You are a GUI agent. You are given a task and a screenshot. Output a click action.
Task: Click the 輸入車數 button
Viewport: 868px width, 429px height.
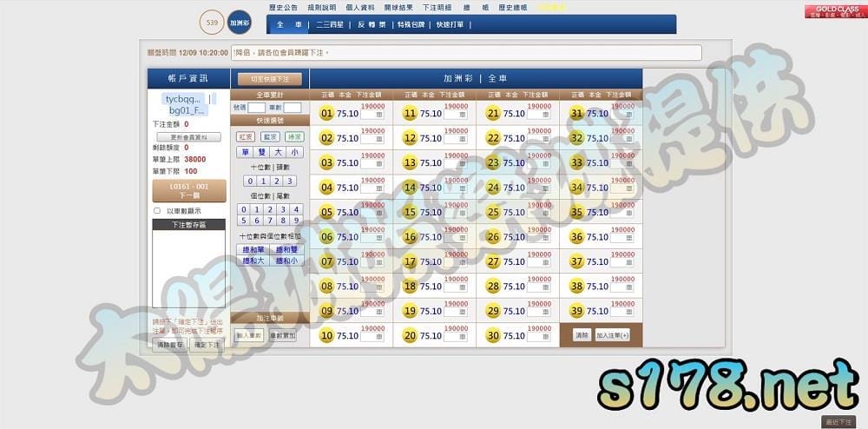point(249,335)
